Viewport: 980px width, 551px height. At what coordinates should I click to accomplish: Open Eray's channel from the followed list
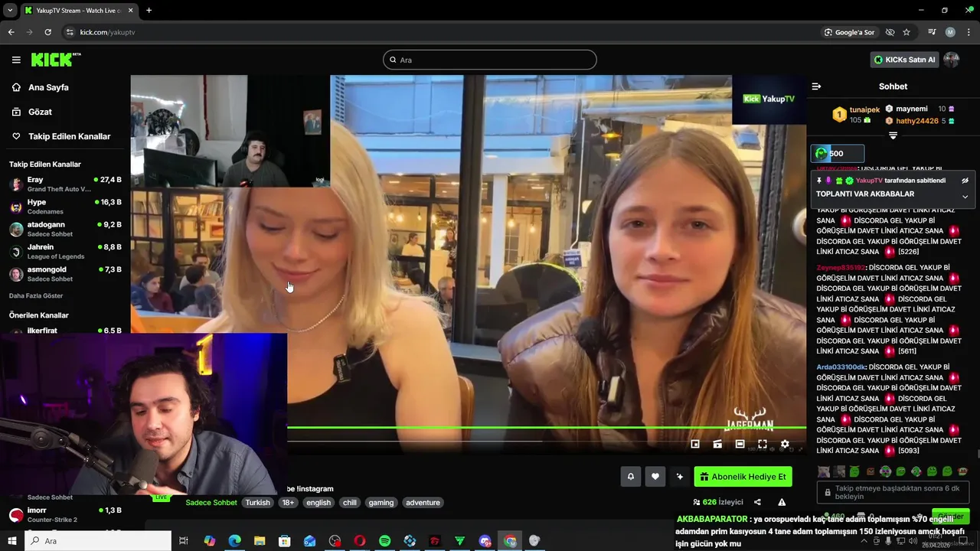point(65,184)
